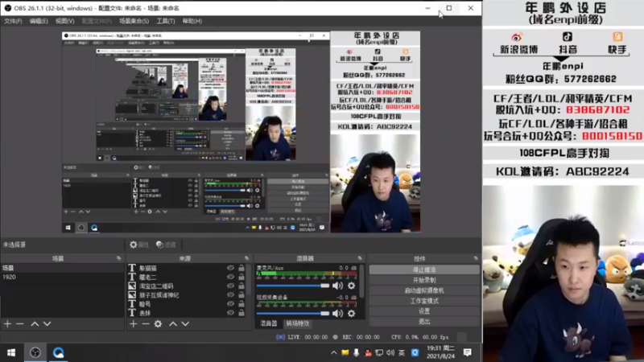Open the 编辑(E) menu

(39, 21)
